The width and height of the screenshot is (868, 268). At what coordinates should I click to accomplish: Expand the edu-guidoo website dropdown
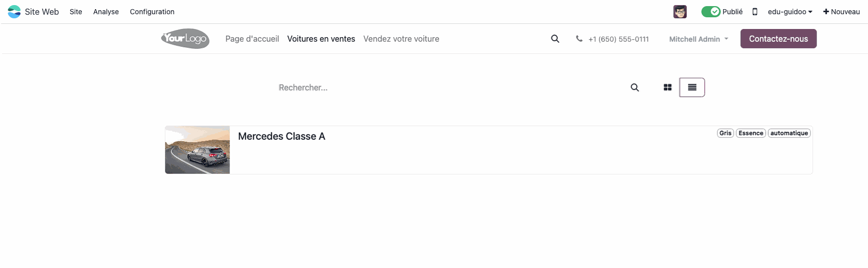[790, 12]
